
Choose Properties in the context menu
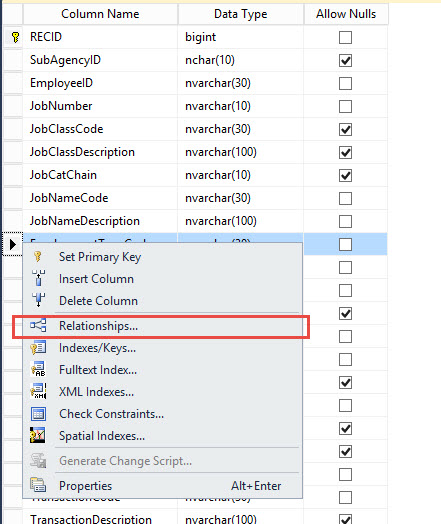(x=162, y=486)
